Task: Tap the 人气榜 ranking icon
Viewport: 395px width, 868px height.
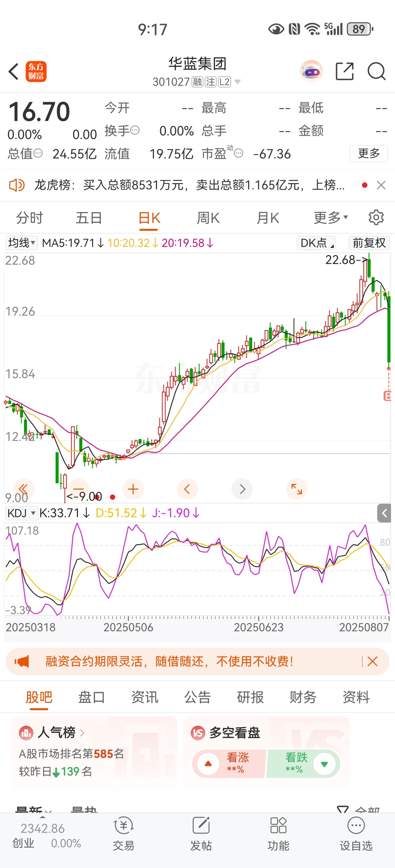Action: tap(26, 733)
